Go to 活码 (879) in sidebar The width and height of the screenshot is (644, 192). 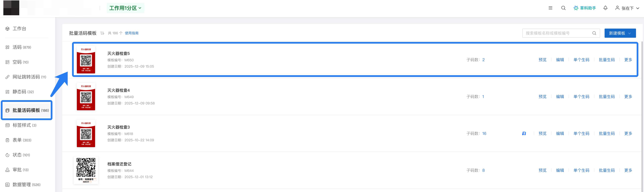point(22,47)
